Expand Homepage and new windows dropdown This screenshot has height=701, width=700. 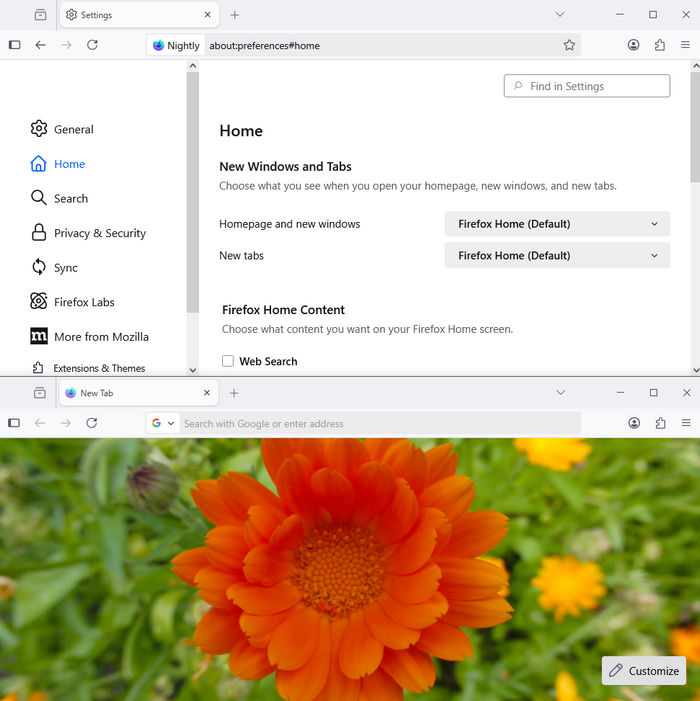(557, 224)
